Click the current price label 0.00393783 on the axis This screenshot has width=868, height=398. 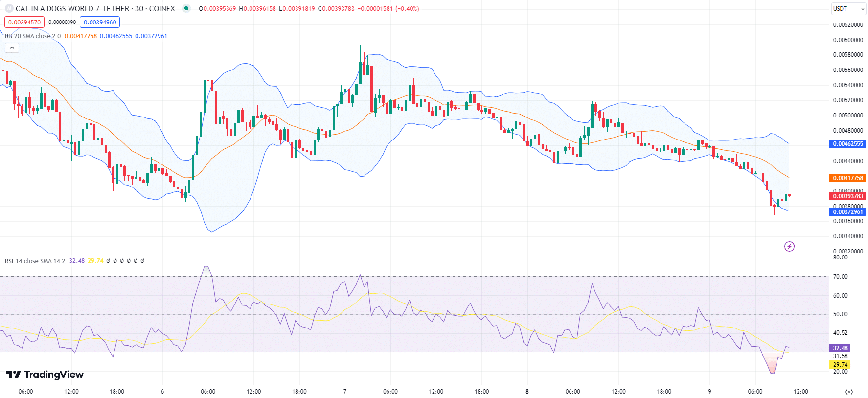848,196
